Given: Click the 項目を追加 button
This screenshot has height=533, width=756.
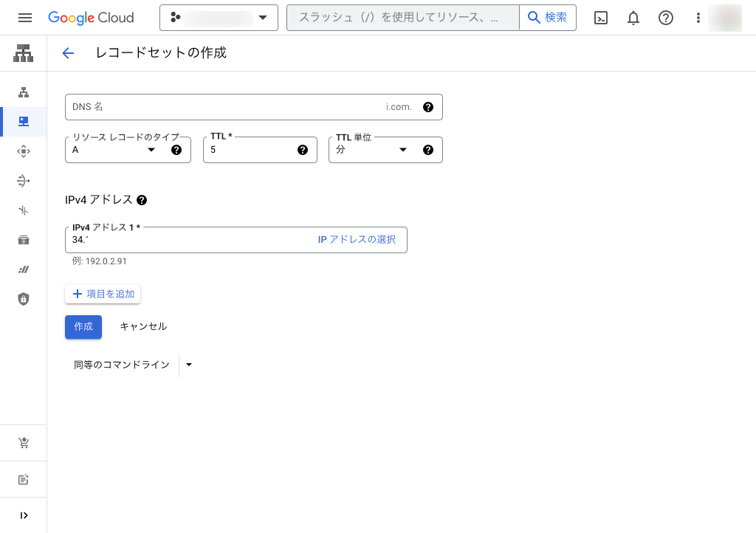Looking at the screenshot, I should point(103,294).
